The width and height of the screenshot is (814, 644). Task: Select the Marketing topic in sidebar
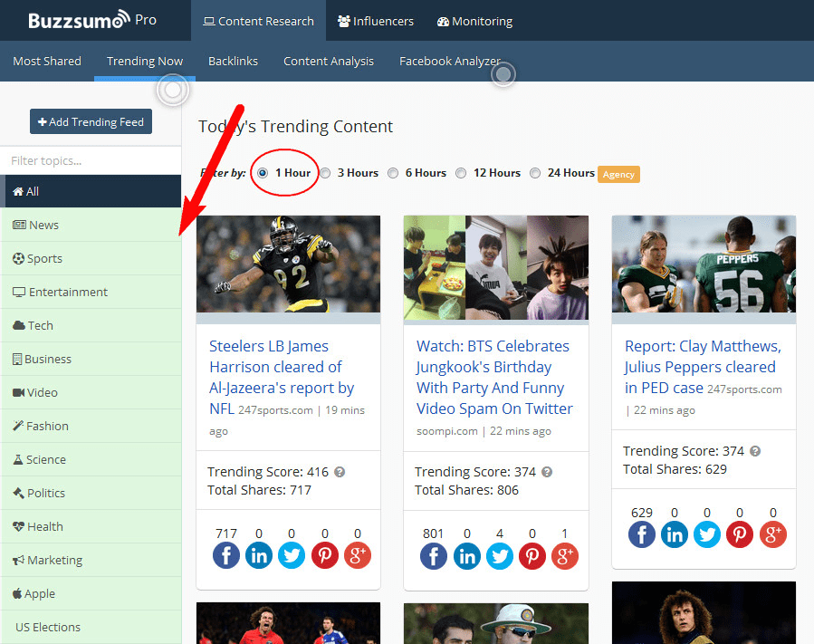[x=91, y=561]
